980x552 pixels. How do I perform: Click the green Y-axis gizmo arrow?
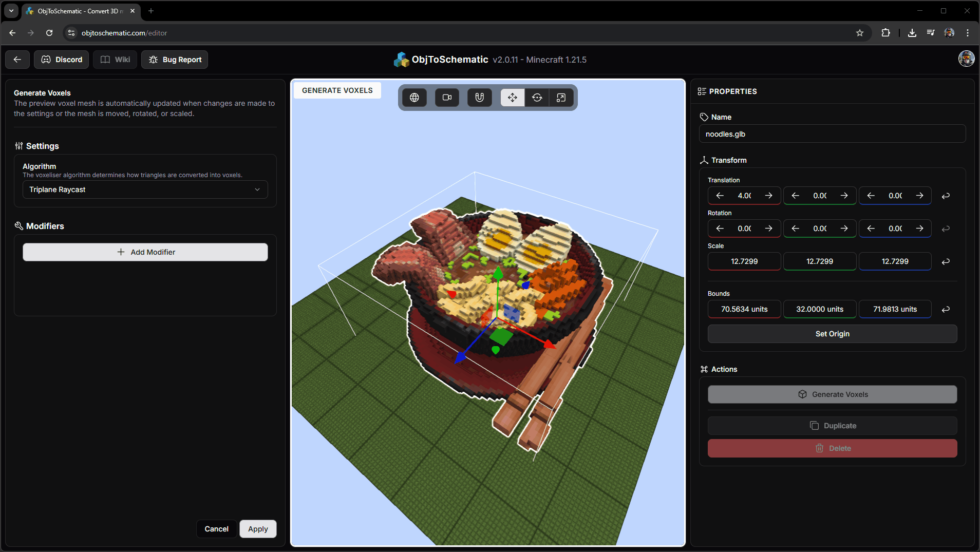click(498, 274)
